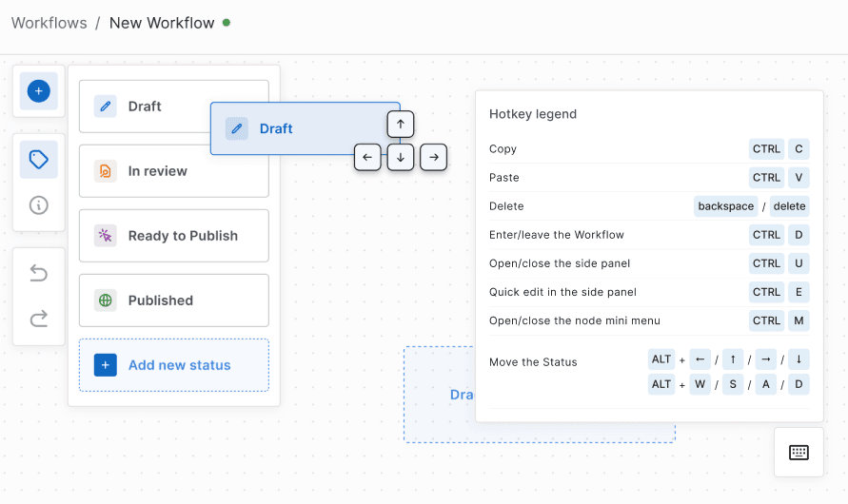Click the Move the Status label
Image resolution: width=848 pixels, height=504 pixels.
point(533,362)
